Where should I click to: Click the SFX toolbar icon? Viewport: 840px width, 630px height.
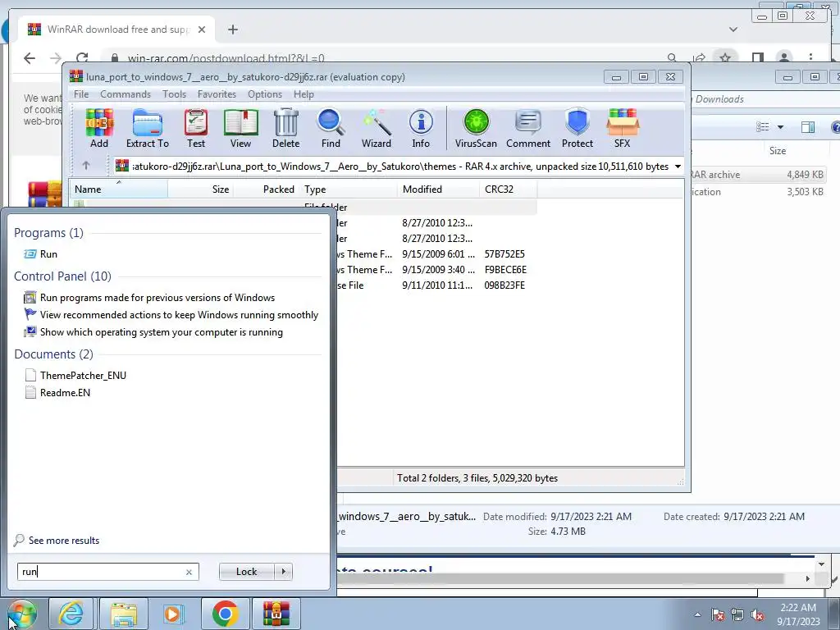622,129
